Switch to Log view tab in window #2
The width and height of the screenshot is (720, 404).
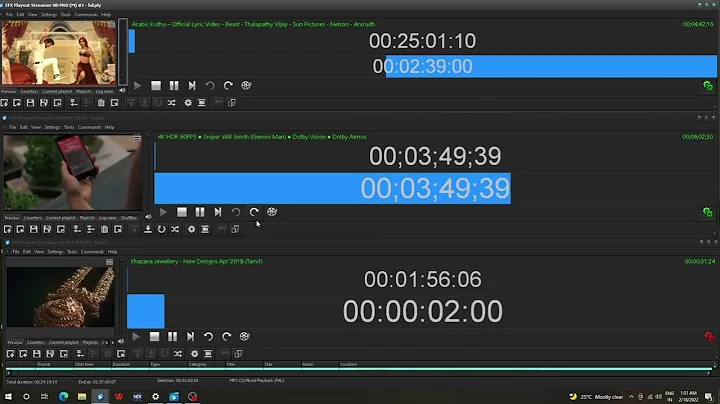tap(107, 218)
